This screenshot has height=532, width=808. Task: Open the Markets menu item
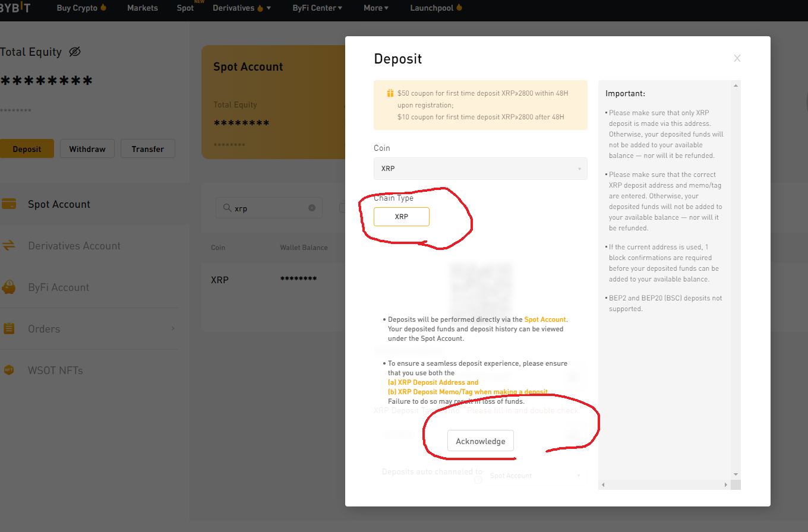(143, 8)
